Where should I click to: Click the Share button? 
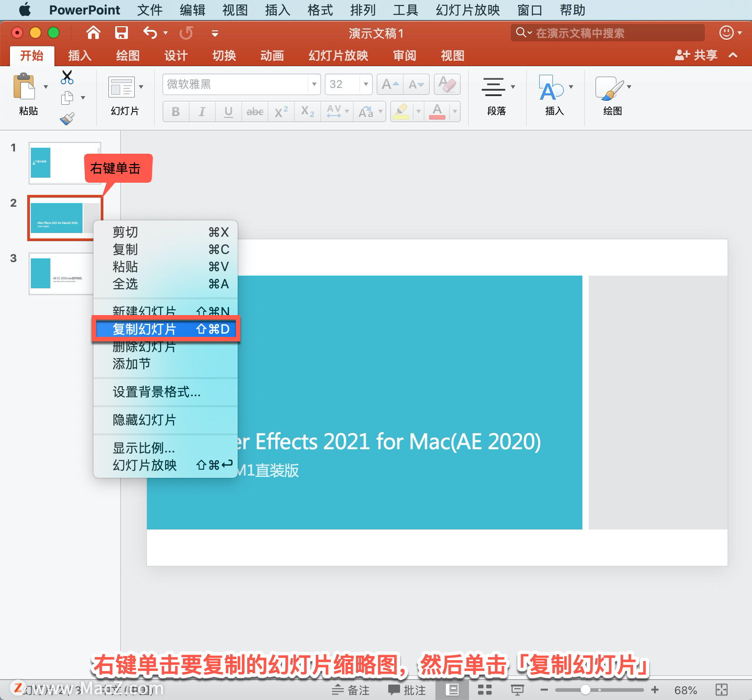pyautogui.click(x=696, y=55)
